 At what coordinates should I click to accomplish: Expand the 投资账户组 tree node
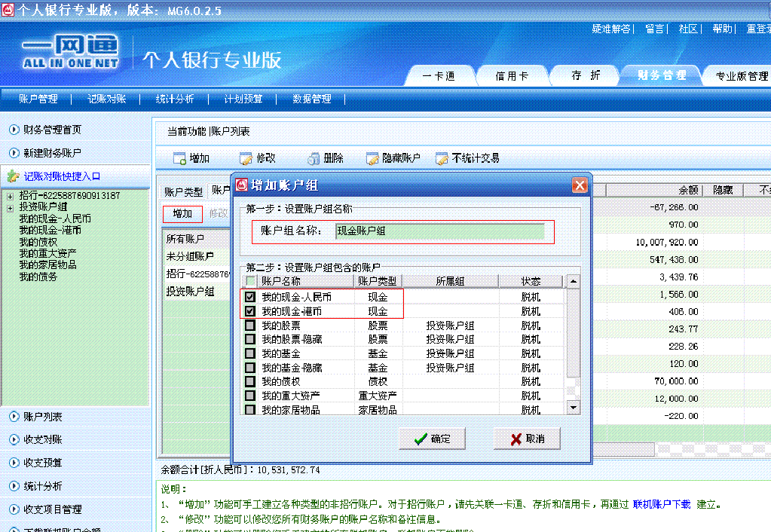pyautogui.click(x=10, y=207)
